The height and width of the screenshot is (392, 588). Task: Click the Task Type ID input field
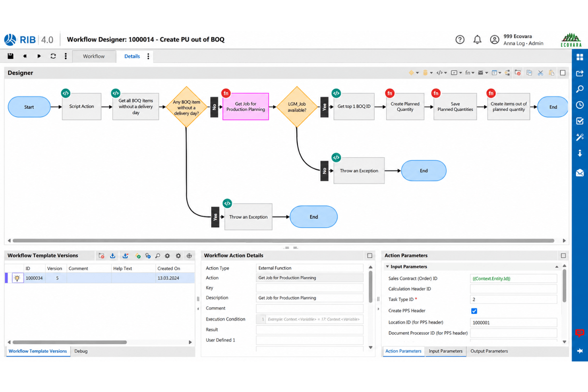tap(513, 299)
